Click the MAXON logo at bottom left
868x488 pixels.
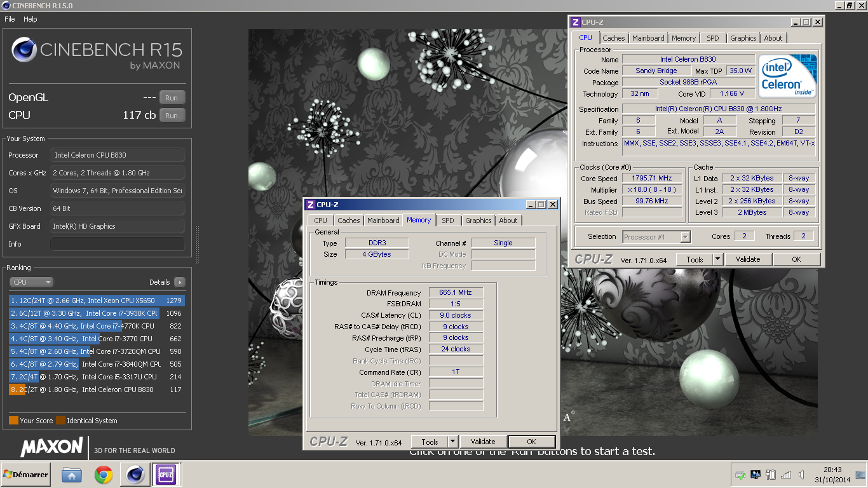[51, 447]
